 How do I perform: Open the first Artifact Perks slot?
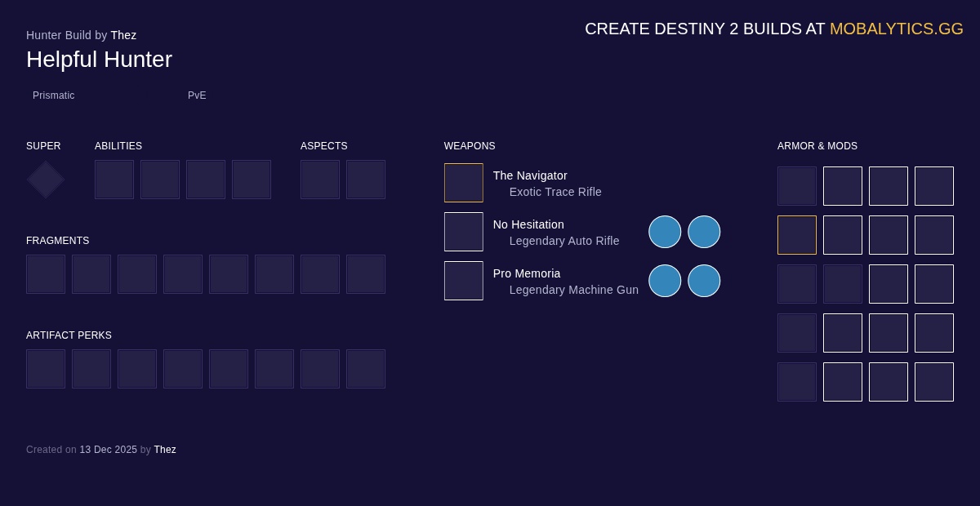(x=46, y=368)
